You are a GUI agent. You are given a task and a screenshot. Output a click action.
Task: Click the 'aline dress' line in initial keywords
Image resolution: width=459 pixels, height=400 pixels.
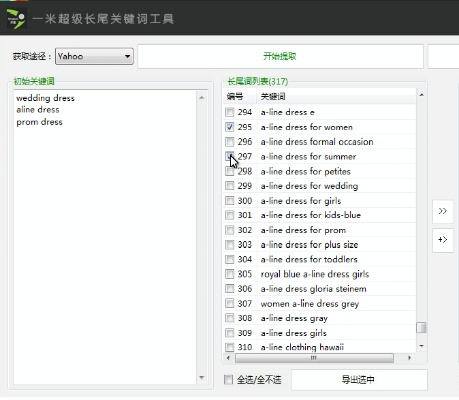click(38, 110)
